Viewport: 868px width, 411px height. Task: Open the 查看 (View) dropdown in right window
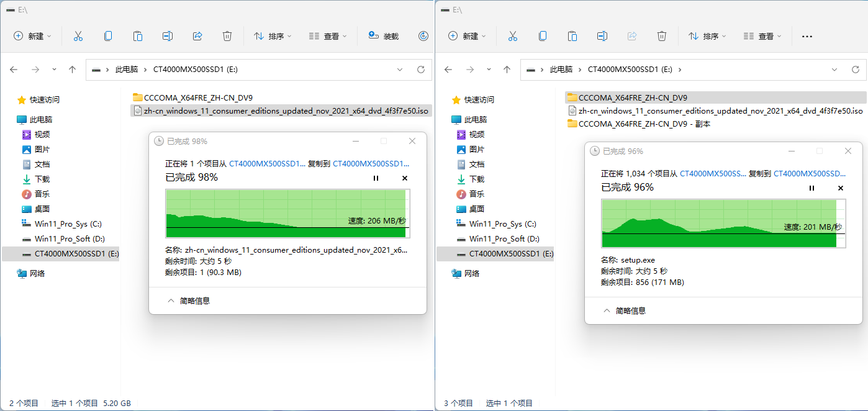[x=762, y=36]
